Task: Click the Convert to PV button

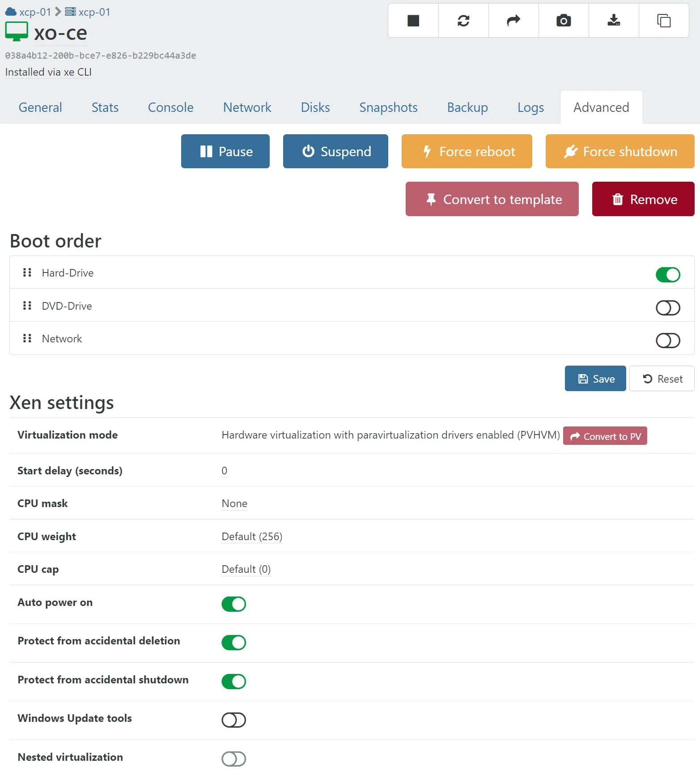Action: 605,436
